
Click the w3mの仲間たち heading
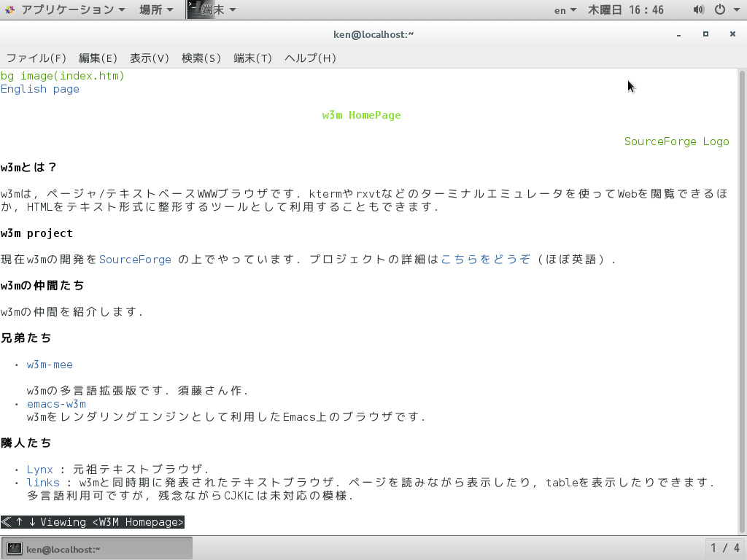tap(42, 286)
